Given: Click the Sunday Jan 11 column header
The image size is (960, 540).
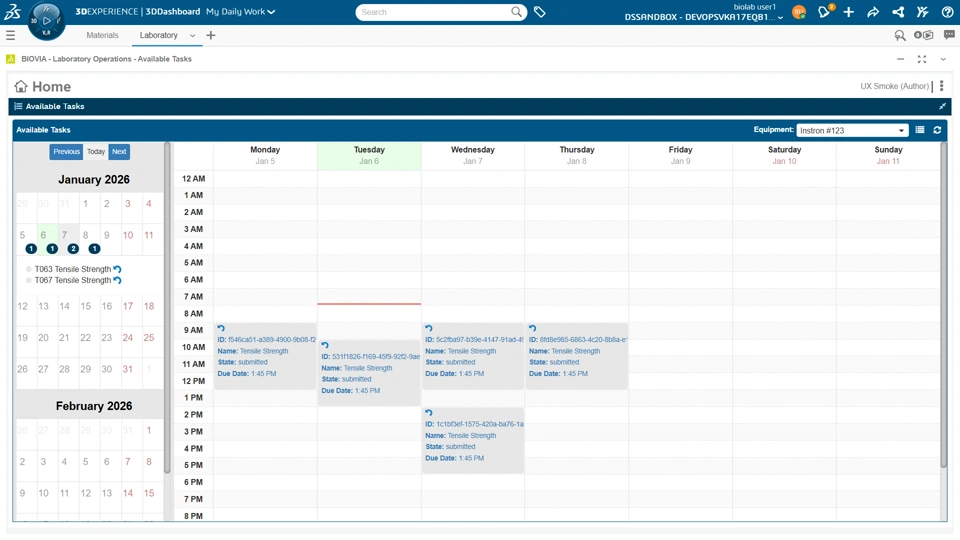Looking at the screenshot, I should point(888,156).
